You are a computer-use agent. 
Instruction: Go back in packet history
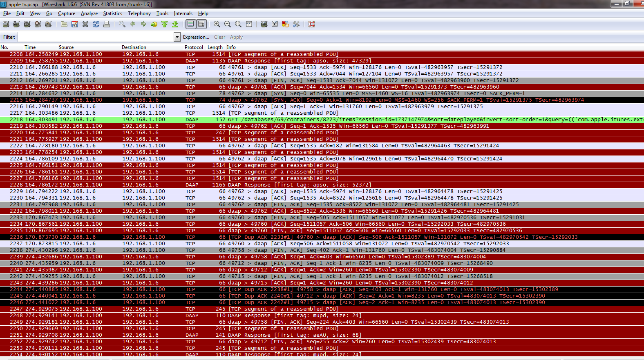click(x=133, y=24)
